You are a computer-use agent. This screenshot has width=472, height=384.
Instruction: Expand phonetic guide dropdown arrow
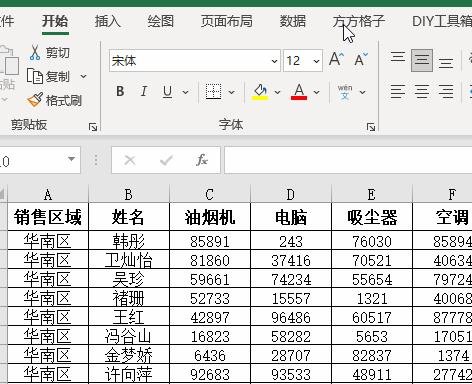(x=362, y=92)
